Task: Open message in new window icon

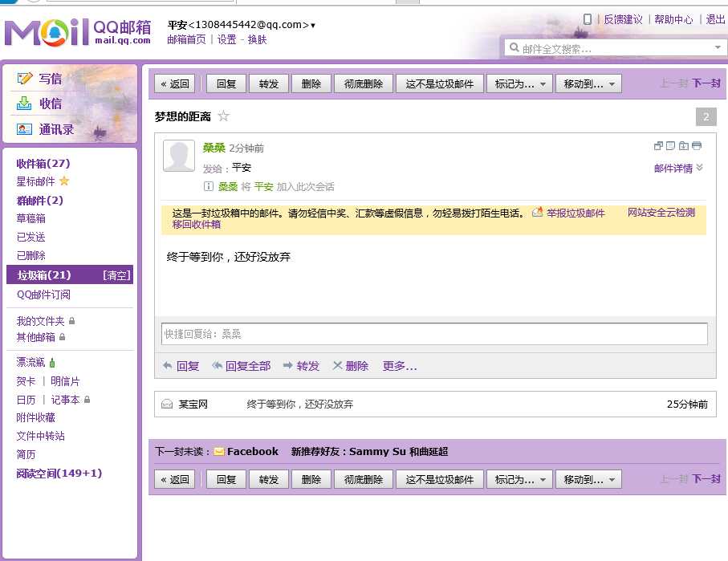Action: (658, 146)
